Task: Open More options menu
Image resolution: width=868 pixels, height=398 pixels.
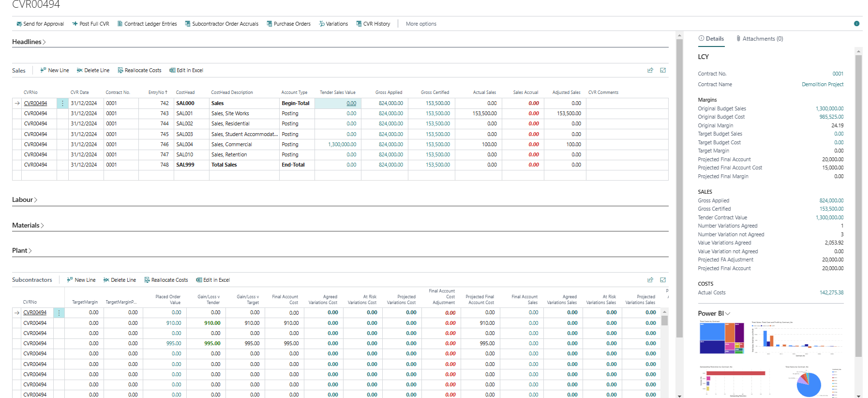Action: pyautogui.click(x=421, y=24)
